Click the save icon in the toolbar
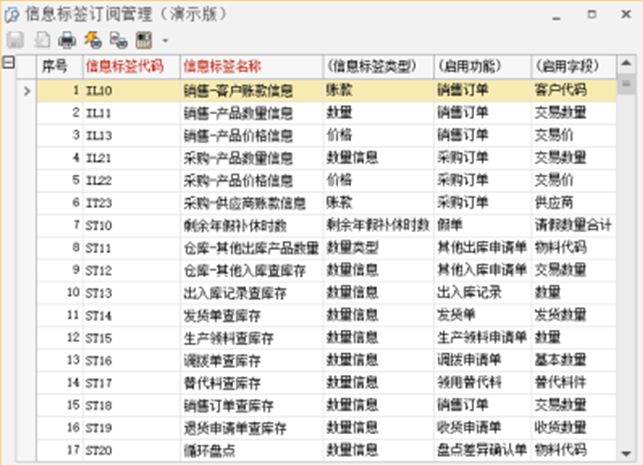This screenshot has height=465, width=643. (15, 40)
